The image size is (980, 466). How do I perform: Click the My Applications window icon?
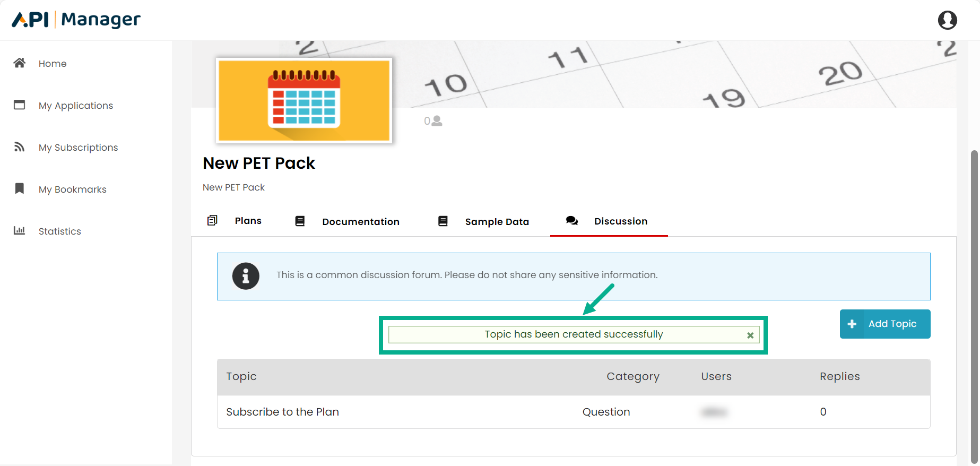[20, 105]
